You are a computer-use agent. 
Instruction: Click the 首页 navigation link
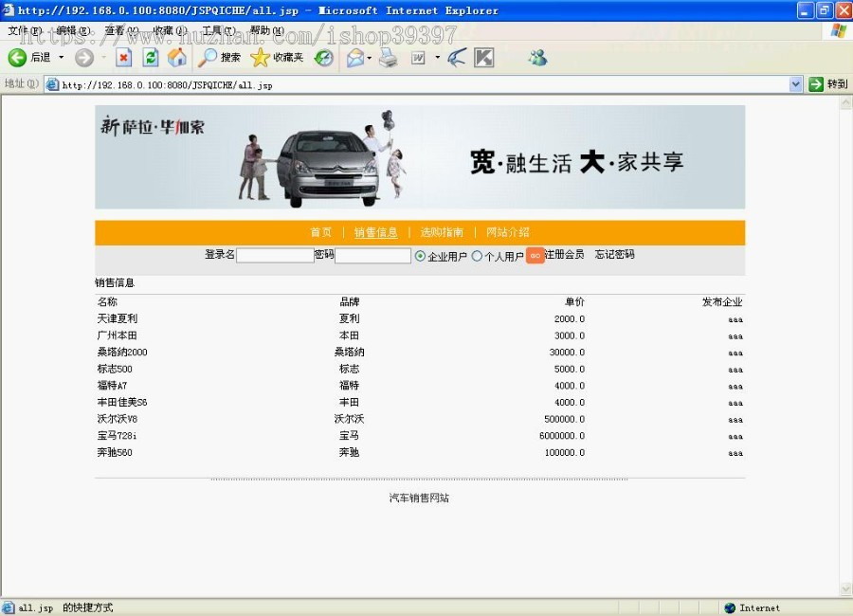pyautogui.click(x=321, y=232)
